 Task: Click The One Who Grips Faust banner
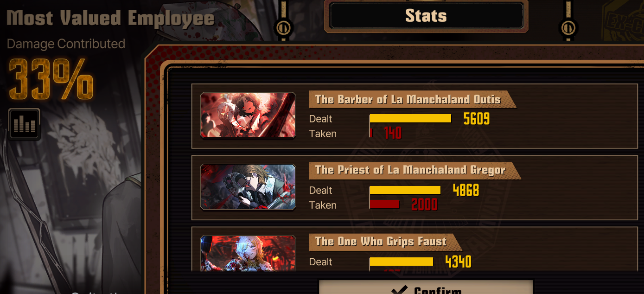385,242
